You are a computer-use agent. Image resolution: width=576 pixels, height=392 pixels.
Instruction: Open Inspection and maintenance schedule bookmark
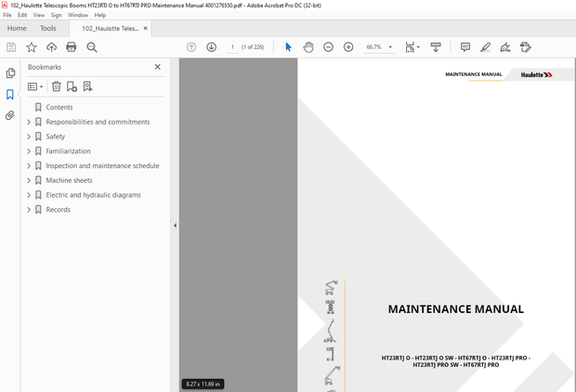click(102, 165)
